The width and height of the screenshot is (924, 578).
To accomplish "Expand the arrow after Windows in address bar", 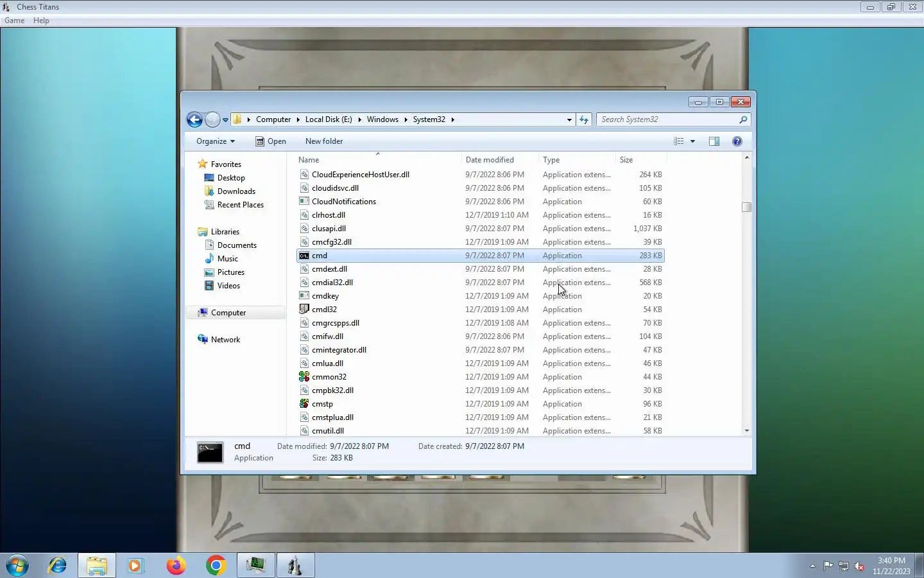I will point(406,119).
